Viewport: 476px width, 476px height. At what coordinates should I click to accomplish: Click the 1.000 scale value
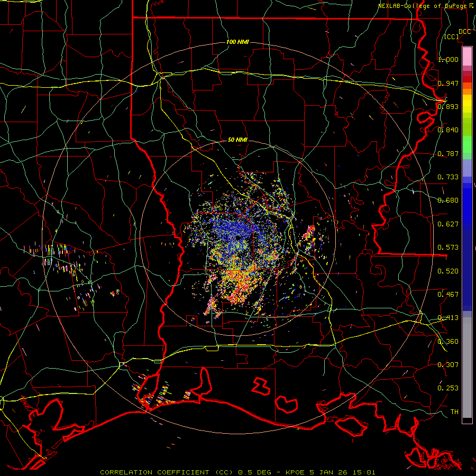(448, 59)
